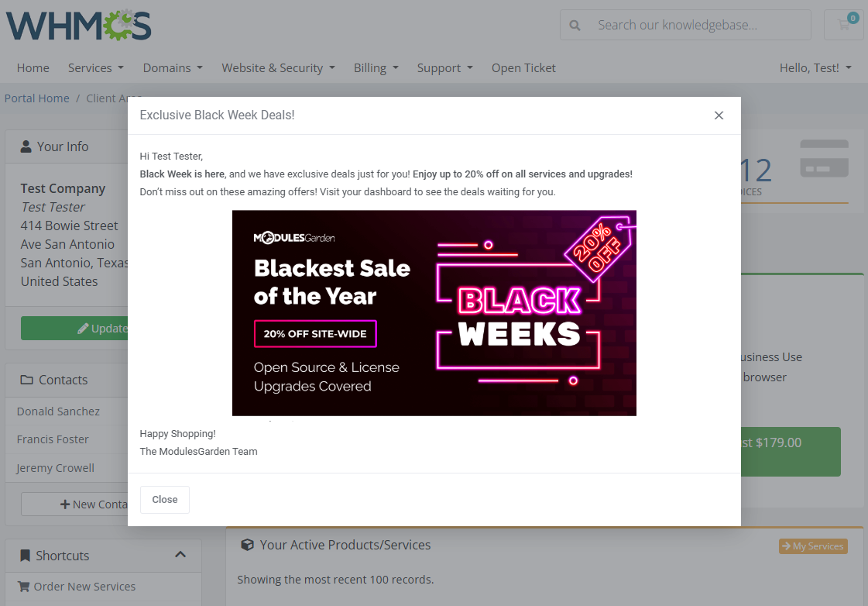The image size is (868, 606).
Task: Select contact Donald Sanchez
Action: tap(58, 411)
